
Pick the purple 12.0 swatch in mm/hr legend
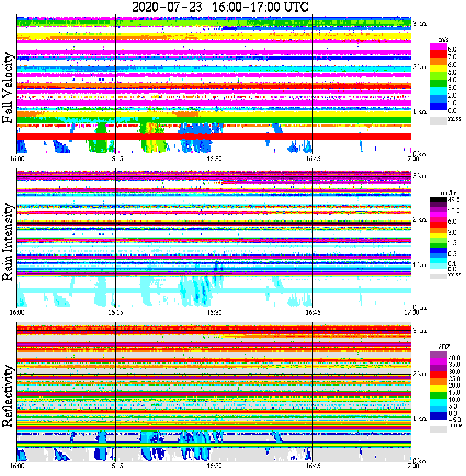438,210
